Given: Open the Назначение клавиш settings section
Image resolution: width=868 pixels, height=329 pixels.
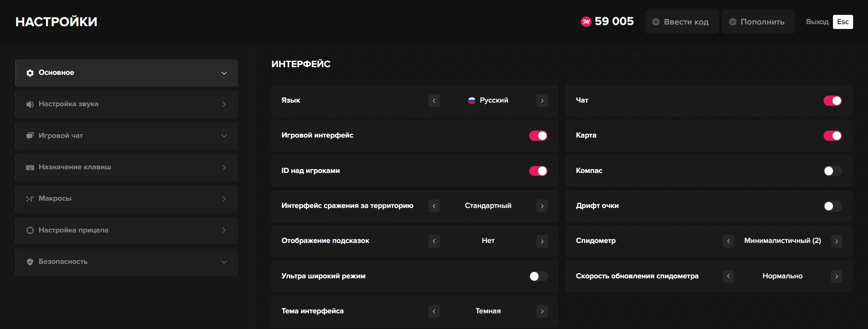Looking at the screenshot, I should click(126, 167).
